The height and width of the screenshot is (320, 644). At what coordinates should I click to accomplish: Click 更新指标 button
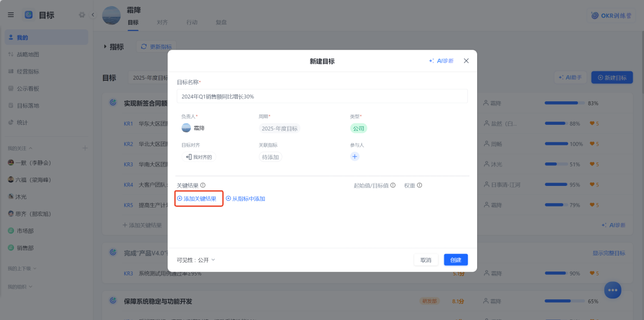[x=156, y=46]
